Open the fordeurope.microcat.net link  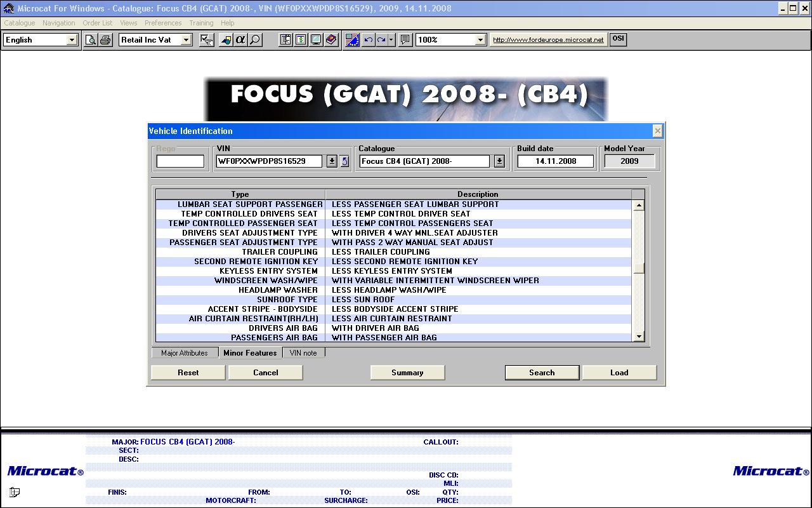(x=548, y=40)
